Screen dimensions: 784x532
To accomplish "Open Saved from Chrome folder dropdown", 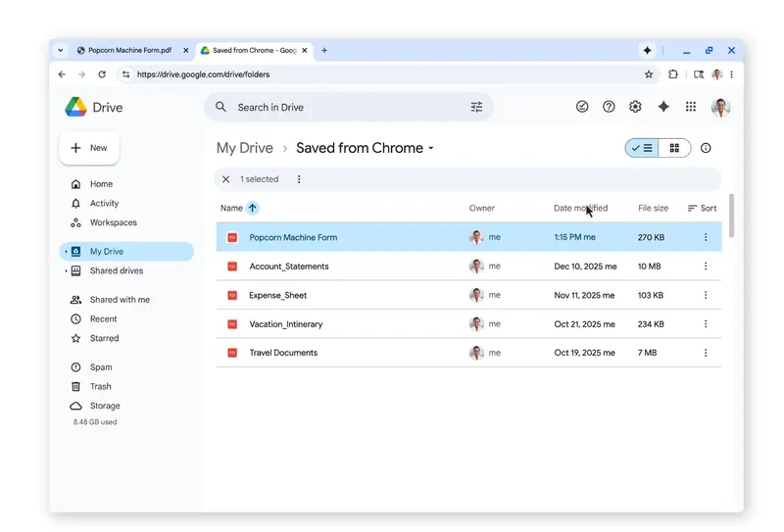I will point(365,148).
